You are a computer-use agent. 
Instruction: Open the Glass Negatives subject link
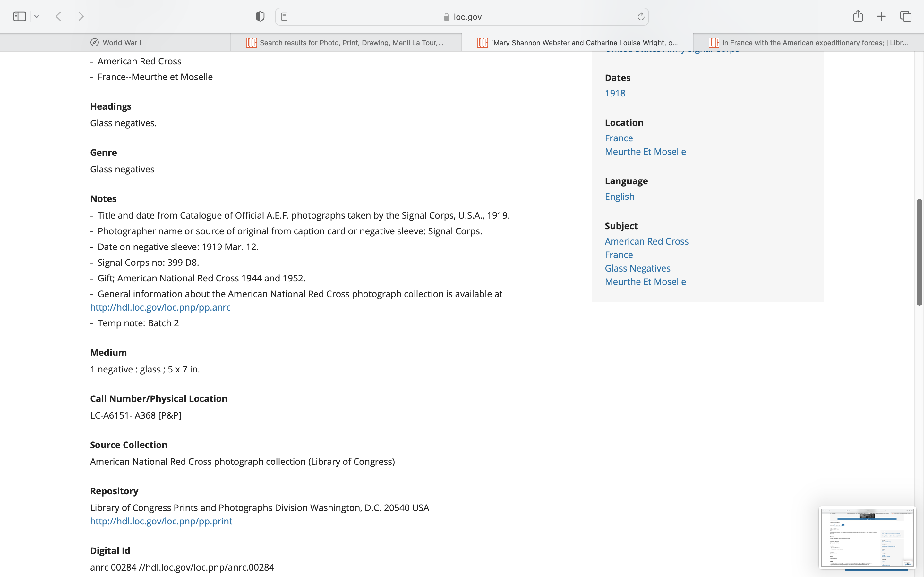637,268
